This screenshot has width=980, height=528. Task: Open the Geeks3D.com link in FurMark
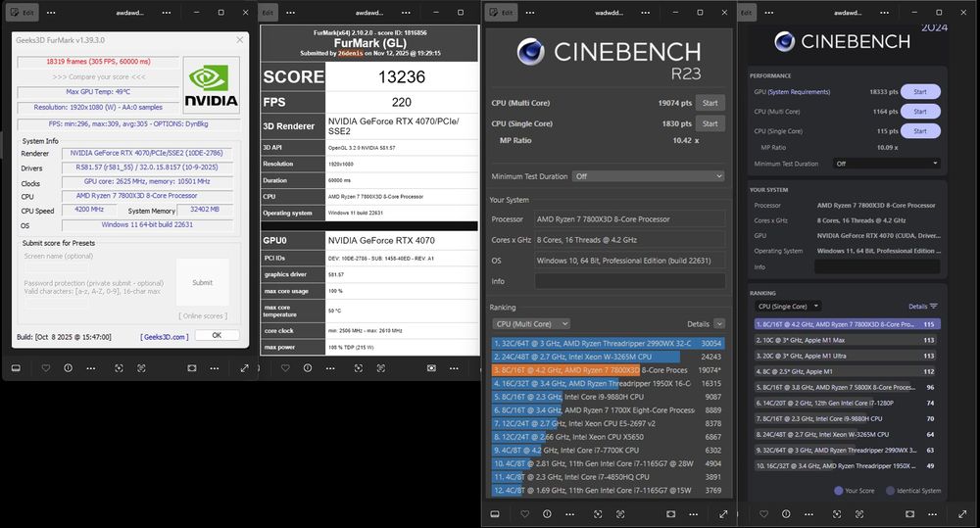165,337
